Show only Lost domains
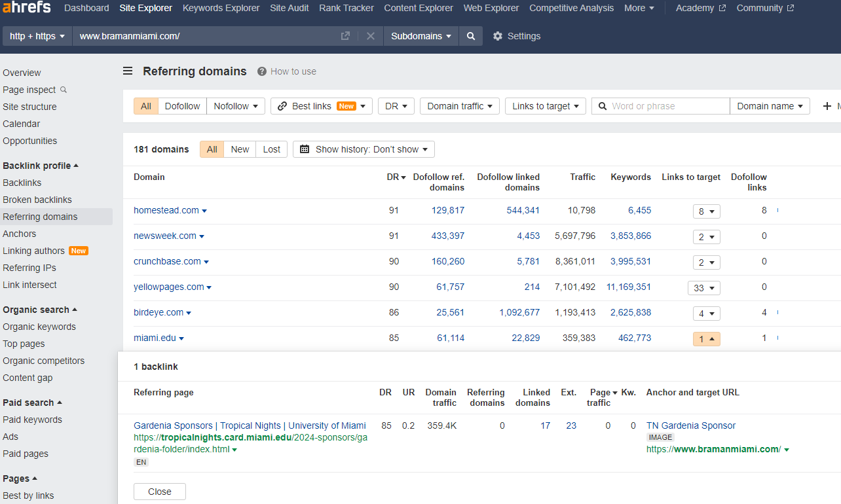 coord(271,149)
